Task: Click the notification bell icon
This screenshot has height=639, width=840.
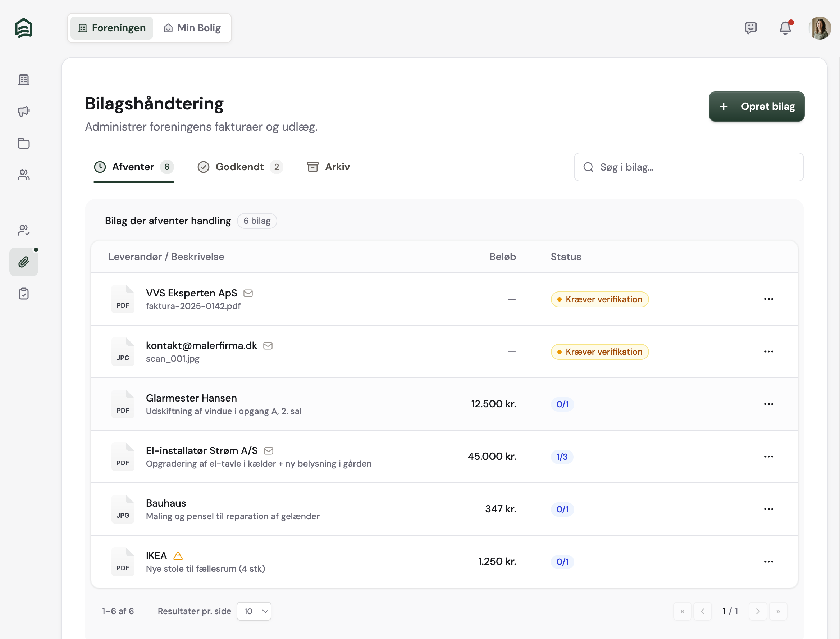Action: coord(785,28)
